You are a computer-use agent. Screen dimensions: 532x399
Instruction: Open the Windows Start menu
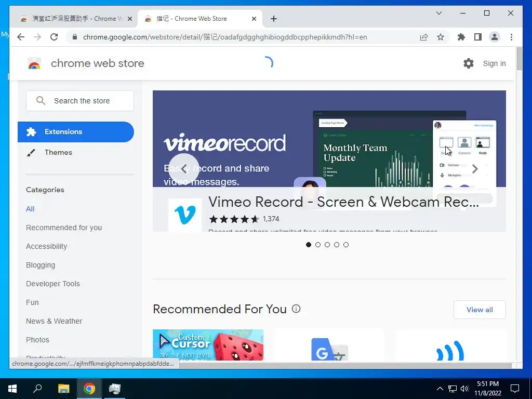[x=12, y=389]
